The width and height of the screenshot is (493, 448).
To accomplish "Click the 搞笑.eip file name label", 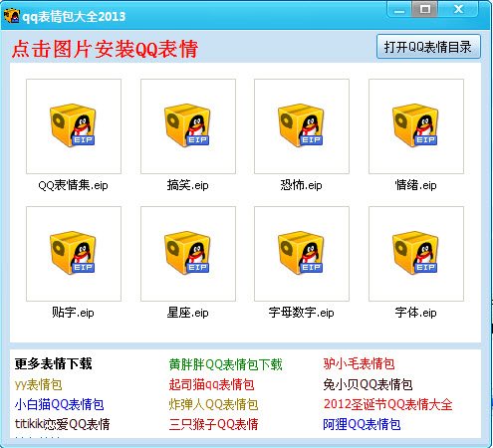I will (188, 185).
